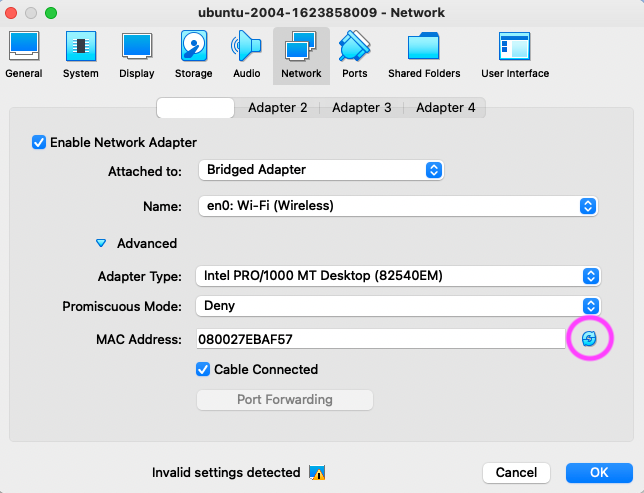Collapse the Advanced section

click(x=101, y=243)
